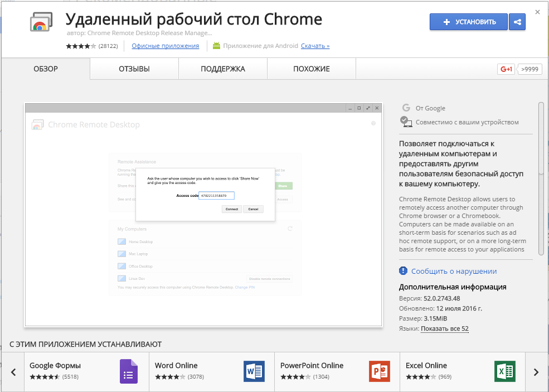Screen dimensions: 549x392
Task: Select the Home Desktop computer checkbox
Action: 122,241
